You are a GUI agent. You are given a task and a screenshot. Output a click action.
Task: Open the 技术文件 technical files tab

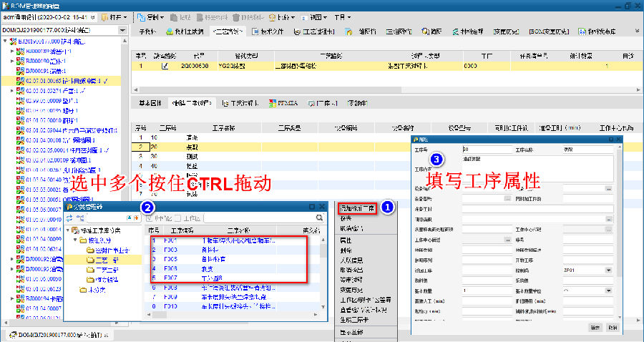(268, 31)
